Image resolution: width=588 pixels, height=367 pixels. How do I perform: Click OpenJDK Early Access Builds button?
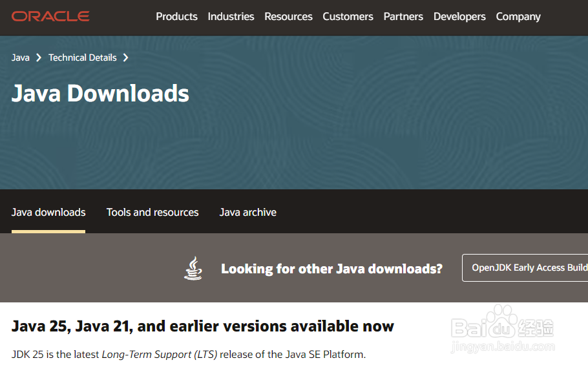525,267
